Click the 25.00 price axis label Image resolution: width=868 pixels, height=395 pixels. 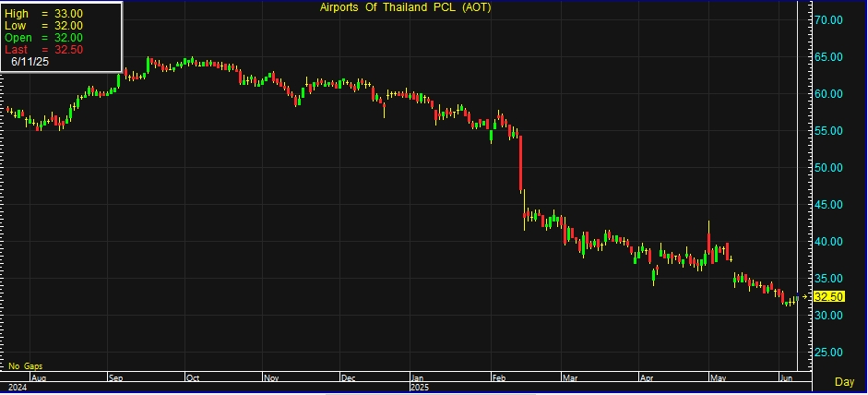tap(828, 353)
